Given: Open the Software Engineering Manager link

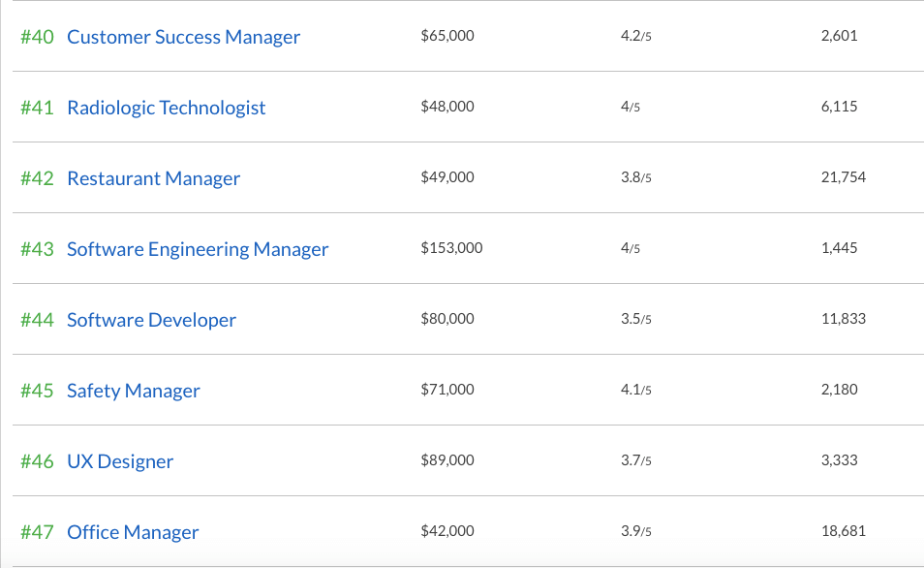Looking at the screenshot, I should pyautogui.click(x=198, y=249).
